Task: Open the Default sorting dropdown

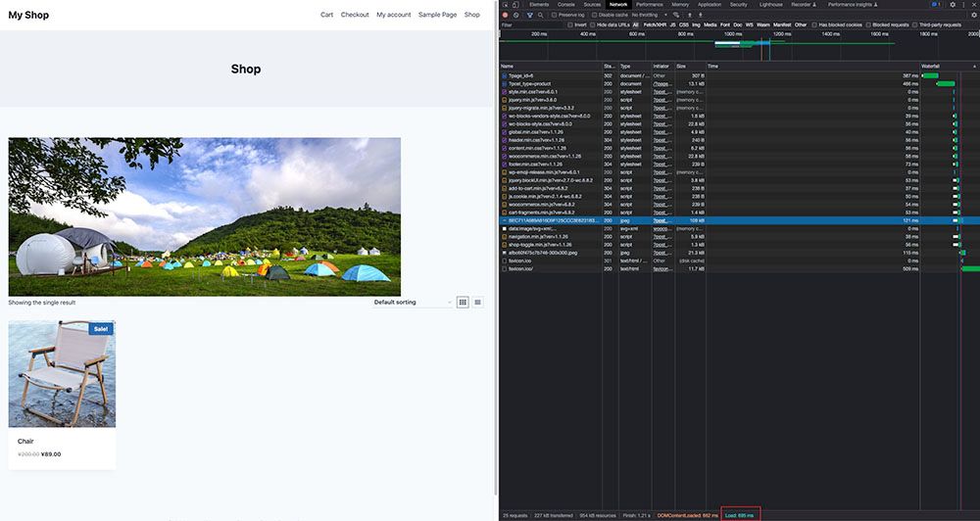Action: coord(413,302)
